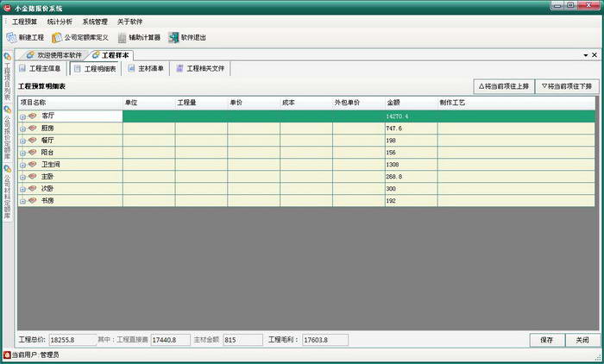Click the 软件退出 exit icon
This screenshot has height=364, width=604.
[173, 37]
